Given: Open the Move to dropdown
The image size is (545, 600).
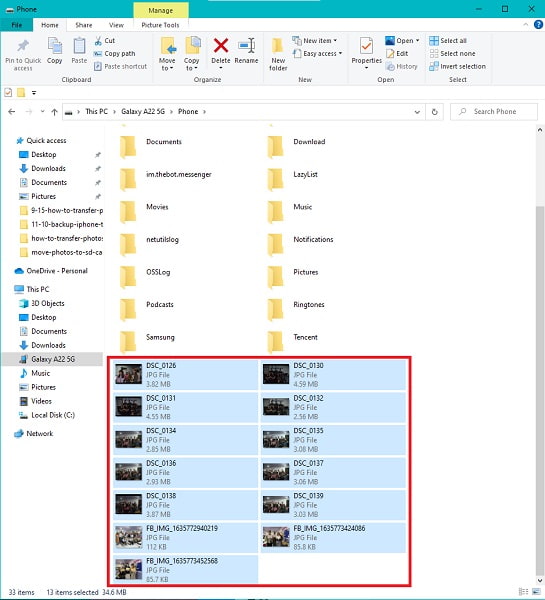Looking at the screenshot, I should [x=167, y=65].
